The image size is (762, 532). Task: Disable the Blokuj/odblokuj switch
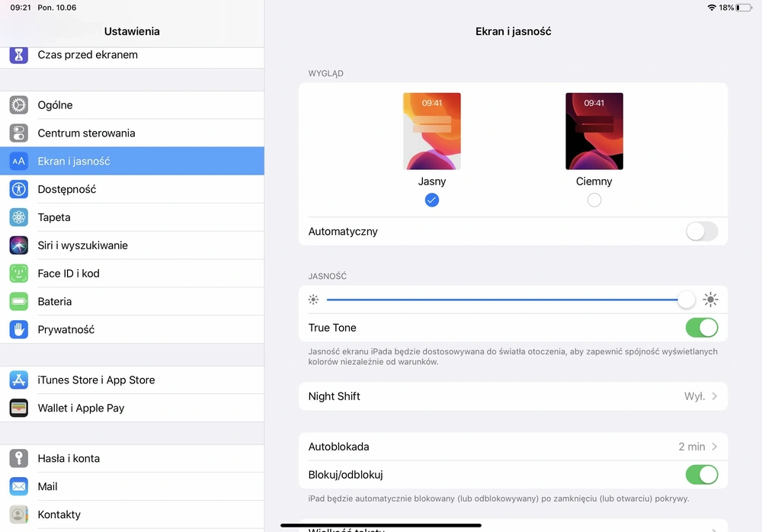click(x=701, y=475)
